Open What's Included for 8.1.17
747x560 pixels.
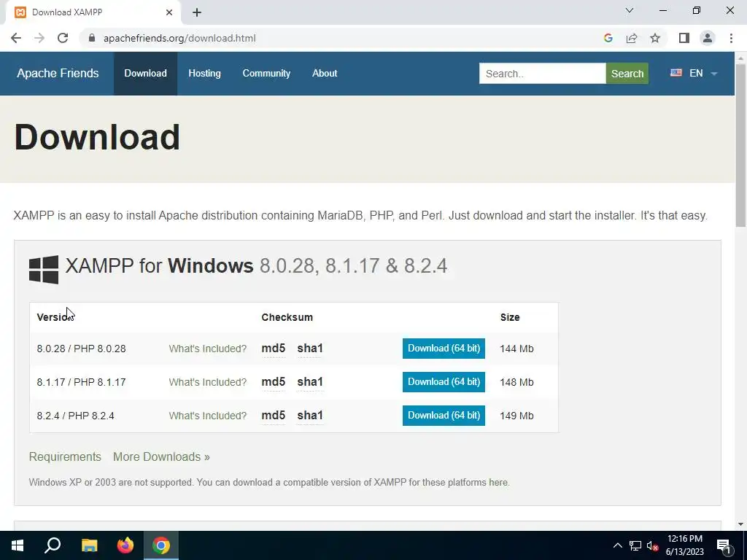[x=208, y=382]
